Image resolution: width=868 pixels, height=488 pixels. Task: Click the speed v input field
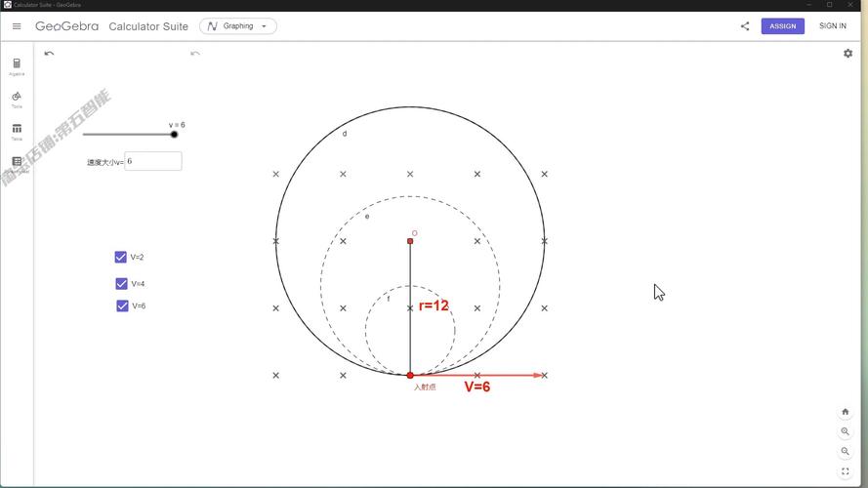[153, 161]
